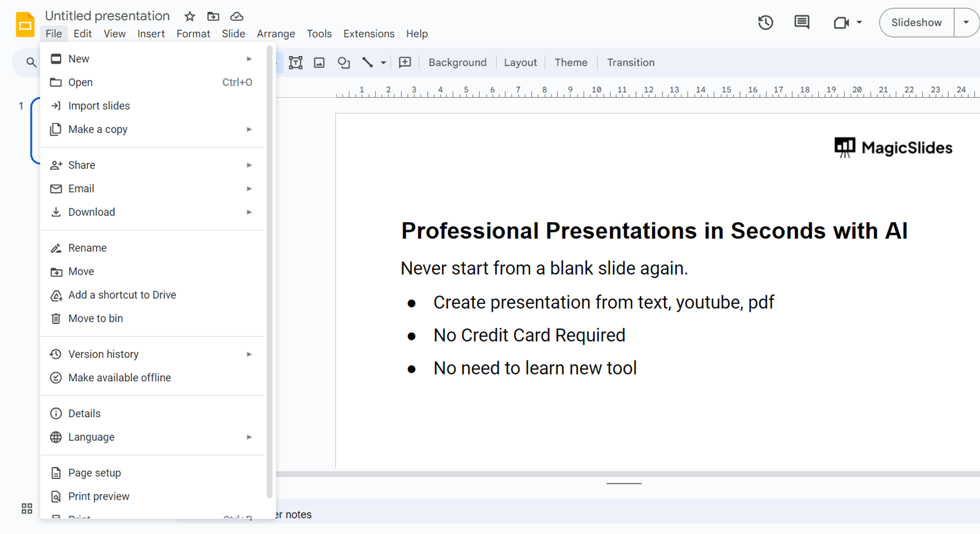Choose Add a shortcut to Drive
Image resolution: width=980 pixels, height=534 pixels.
[x=152, y=295]
